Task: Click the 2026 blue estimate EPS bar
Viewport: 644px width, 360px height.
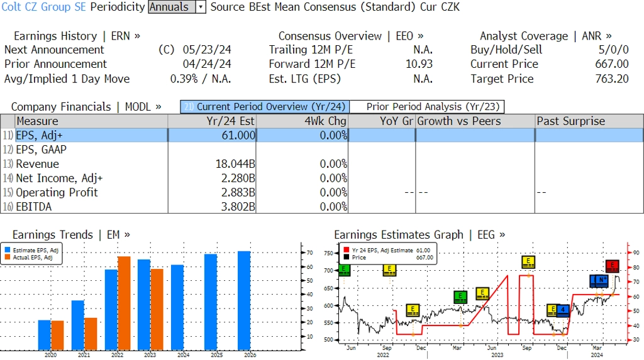Action: point(244,301)
